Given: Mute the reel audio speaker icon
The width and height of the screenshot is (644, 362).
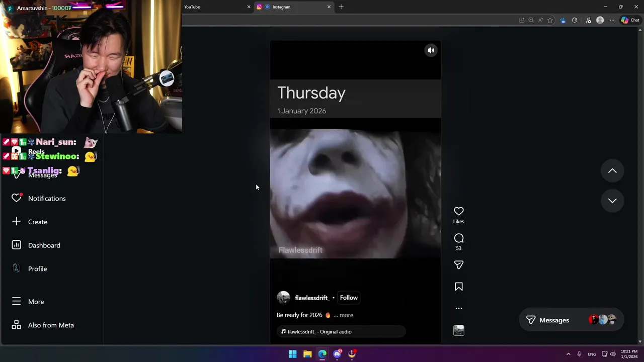Looking at the screenshot, I should [431, 50].
